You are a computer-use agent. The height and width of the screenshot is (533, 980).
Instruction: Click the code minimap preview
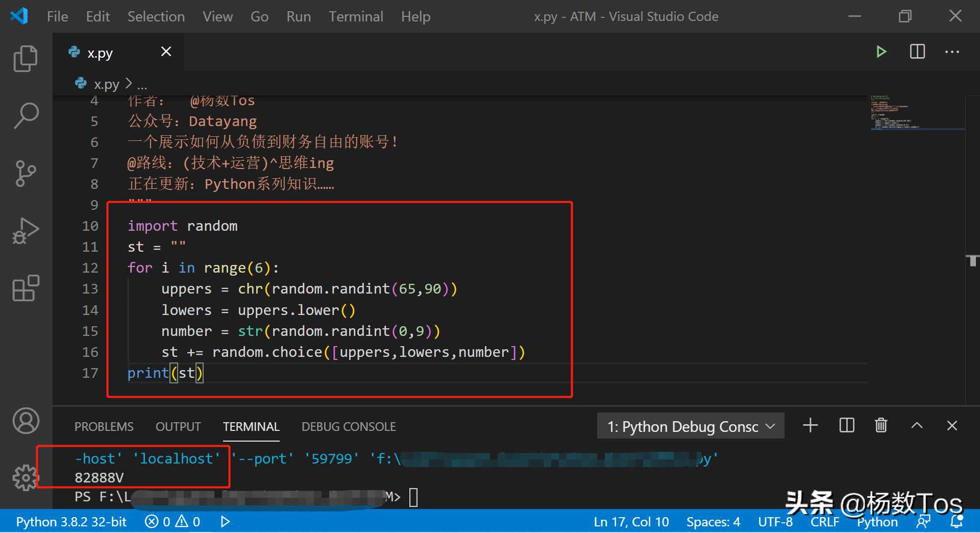(x=917, y=112)
